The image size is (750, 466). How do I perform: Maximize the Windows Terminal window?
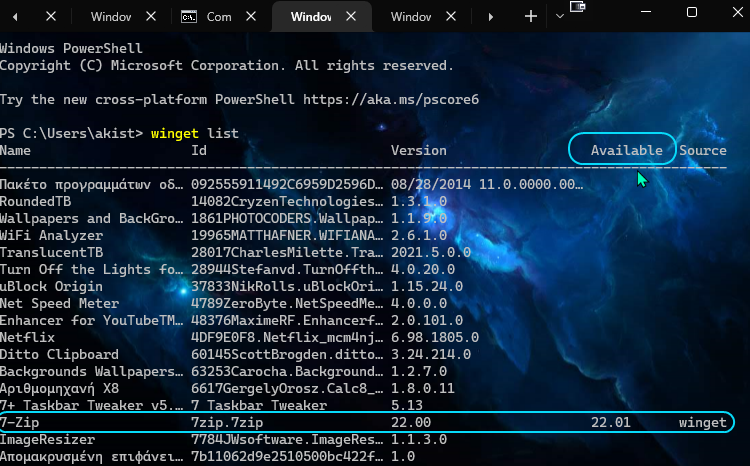tap(692, 11)
